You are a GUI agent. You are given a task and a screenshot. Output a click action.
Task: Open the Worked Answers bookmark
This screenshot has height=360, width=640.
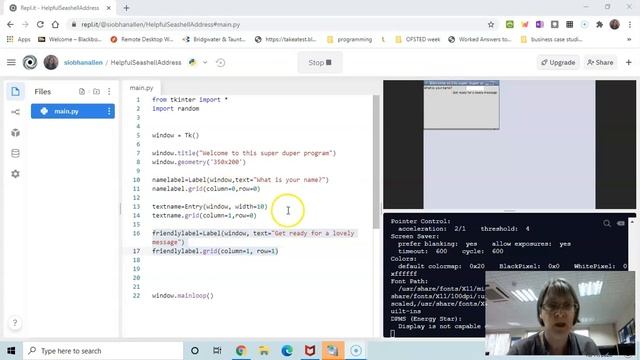click(480, 39)
